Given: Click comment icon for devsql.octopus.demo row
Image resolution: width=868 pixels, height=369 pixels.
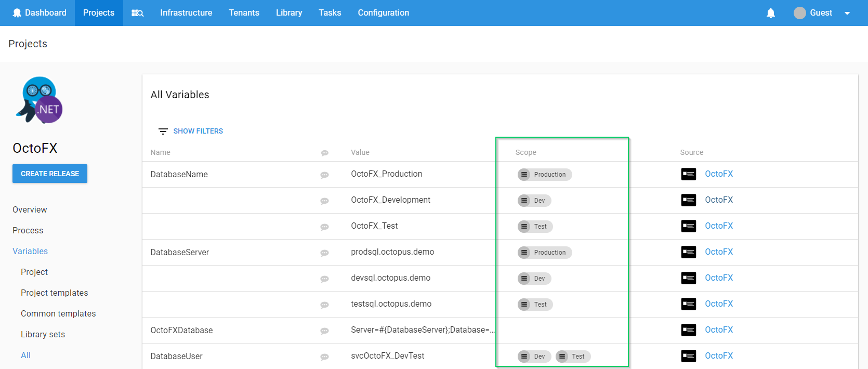Looking at the screenshot, I should (325, 279).
